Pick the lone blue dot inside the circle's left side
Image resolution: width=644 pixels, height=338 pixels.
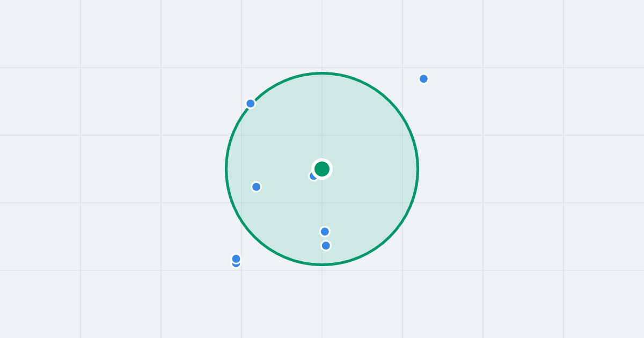click(x=257, y=187)
